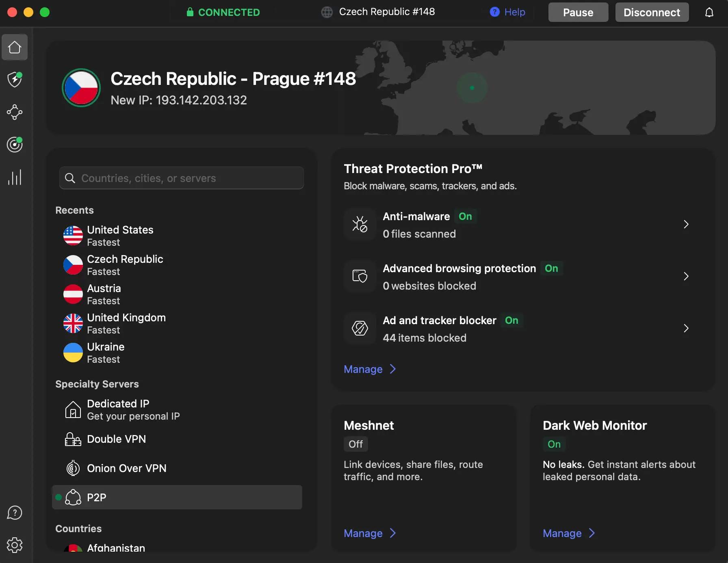Select the Onion Over VPN icon

click(73, 468)
